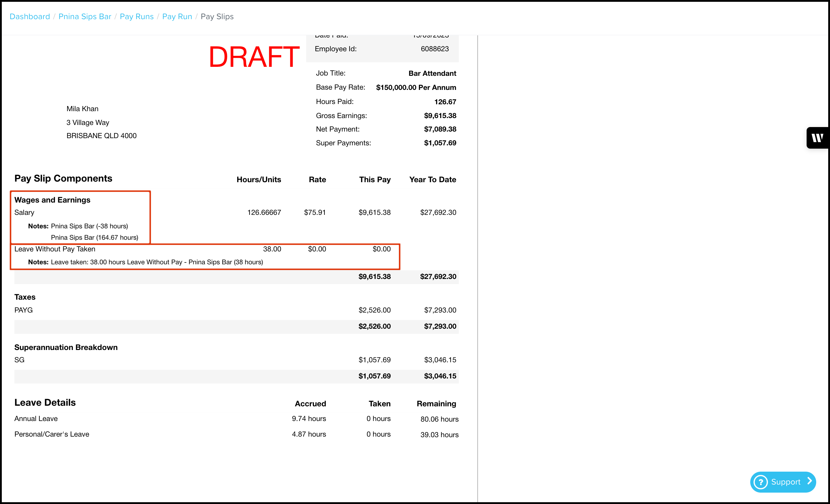The image size is (830, 504).
Task: Click the Hours/Units column header
Action: [x=259, y=179]
